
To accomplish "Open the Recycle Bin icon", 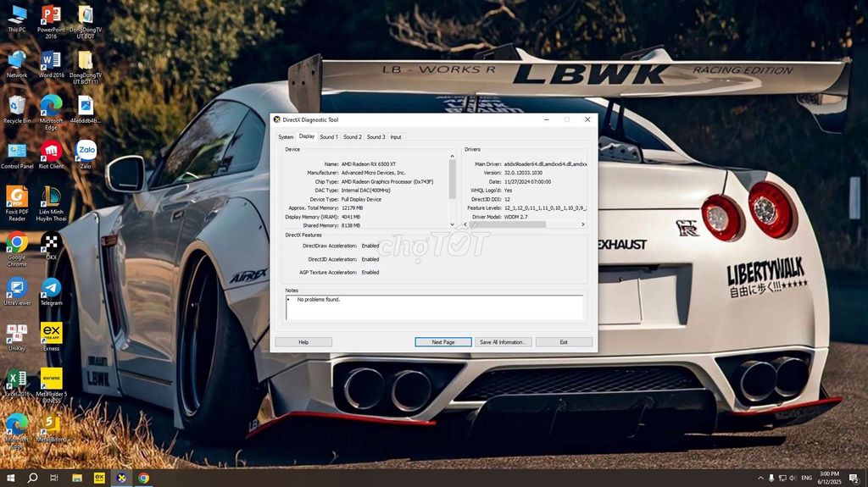I will (17, 109).
